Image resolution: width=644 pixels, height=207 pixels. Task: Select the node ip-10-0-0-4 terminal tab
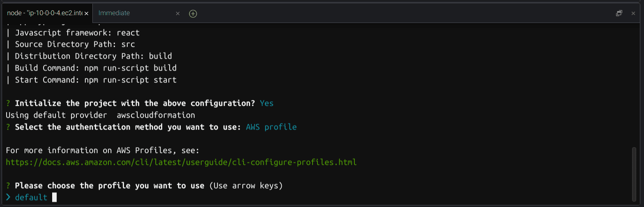[x=45, y=13]
